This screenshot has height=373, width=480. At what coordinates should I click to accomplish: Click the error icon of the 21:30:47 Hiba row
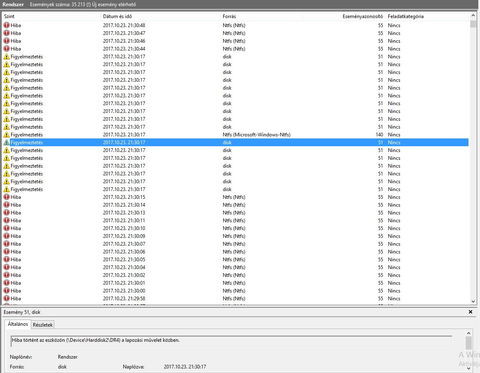coord(6,33)
